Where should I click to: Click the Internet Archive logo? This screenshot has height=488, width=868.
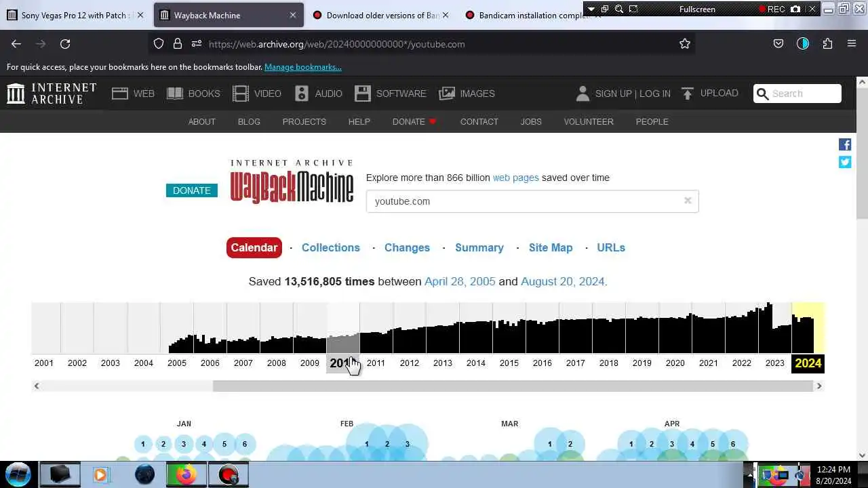click(x=52, y=94)
